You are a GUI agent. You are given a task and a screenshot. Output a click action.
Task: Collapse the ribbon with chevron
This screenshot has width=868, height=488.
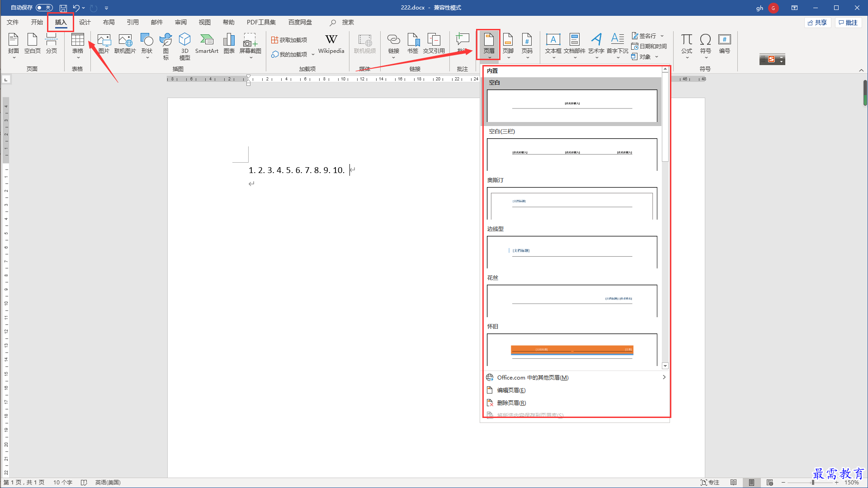pyautogui.click(x=861, y=70)
